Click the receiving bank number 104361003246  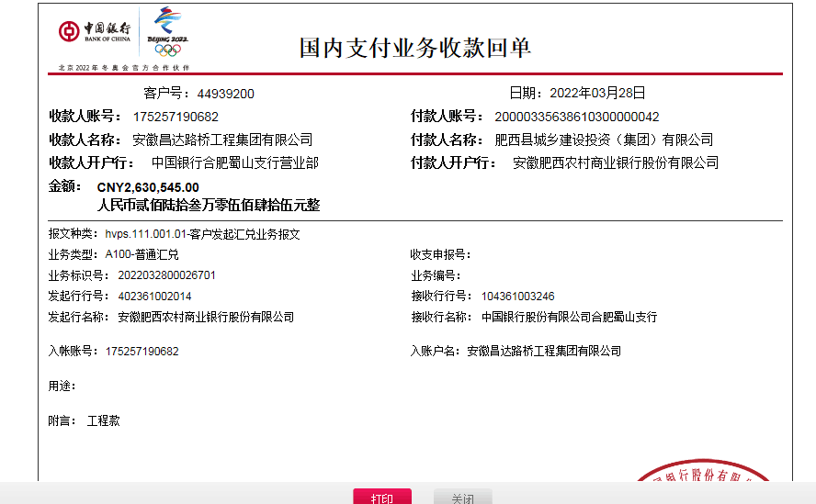click(517, 297)
